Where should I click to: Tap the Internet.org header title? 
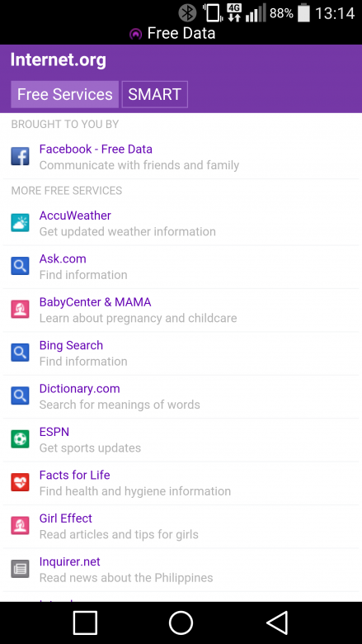point(59,60)
